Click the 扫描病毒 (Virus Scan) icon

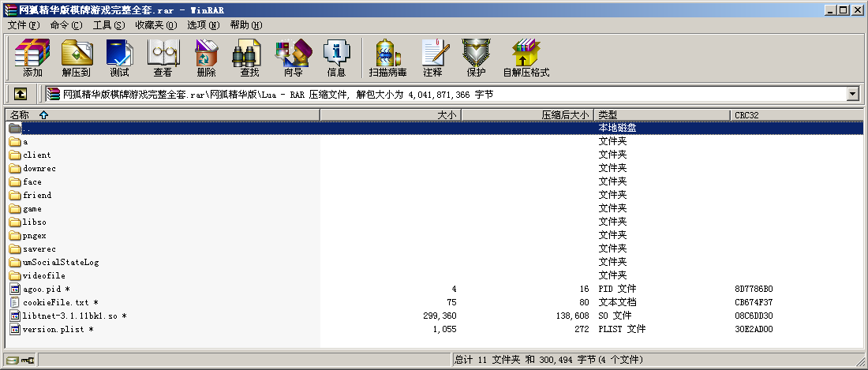click(387, 58)
